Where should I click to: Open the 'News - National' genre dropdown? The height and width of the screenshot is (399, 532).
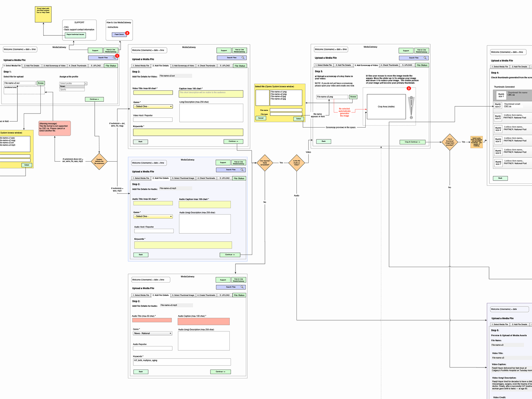(x=153, y=333)
